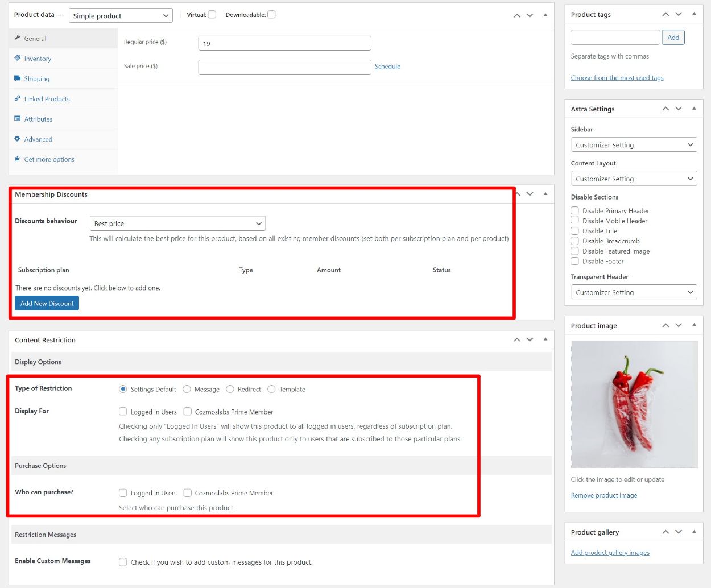Click the Add tag button
The height and width of the screenshot is (588, 711).
tap(673, 38)
